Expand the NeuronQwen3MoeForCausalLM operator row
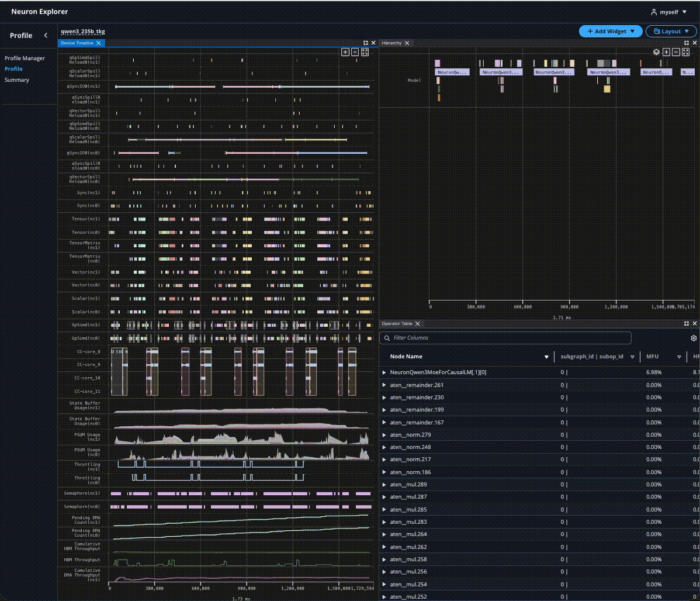This screenshot has height=601, width=700. 384,372
